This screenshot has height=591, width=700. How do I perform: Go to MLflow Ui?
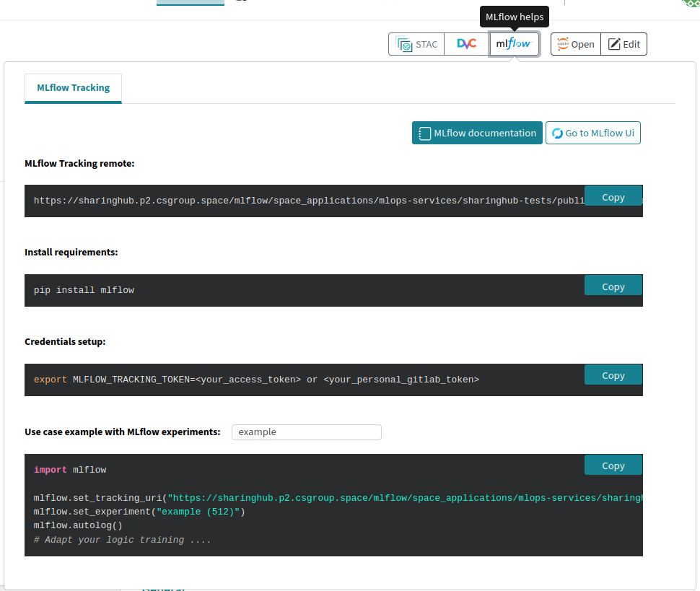coord(593,133)
